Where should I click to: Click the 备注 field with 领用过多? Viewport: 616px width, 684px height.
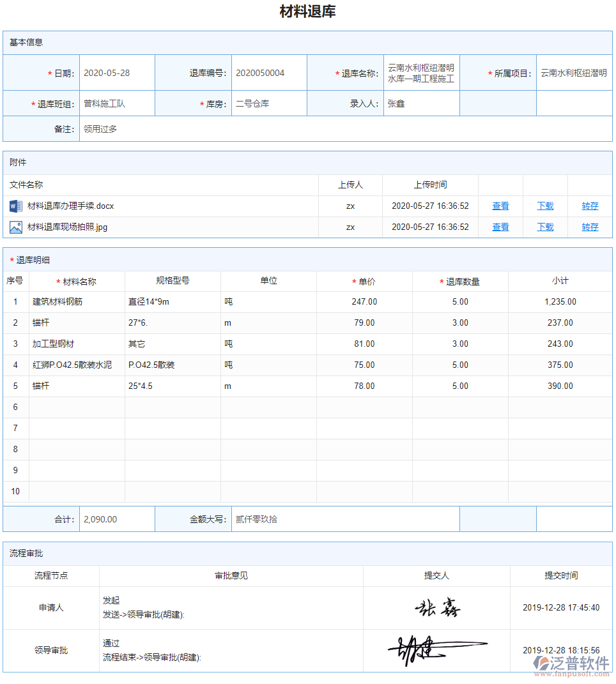pos(345,129)
